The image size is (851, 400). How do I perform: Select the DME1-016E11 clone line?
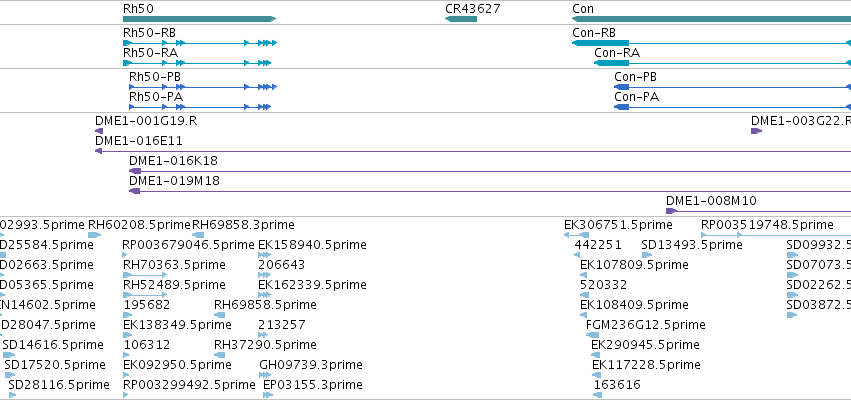(473, 151)
